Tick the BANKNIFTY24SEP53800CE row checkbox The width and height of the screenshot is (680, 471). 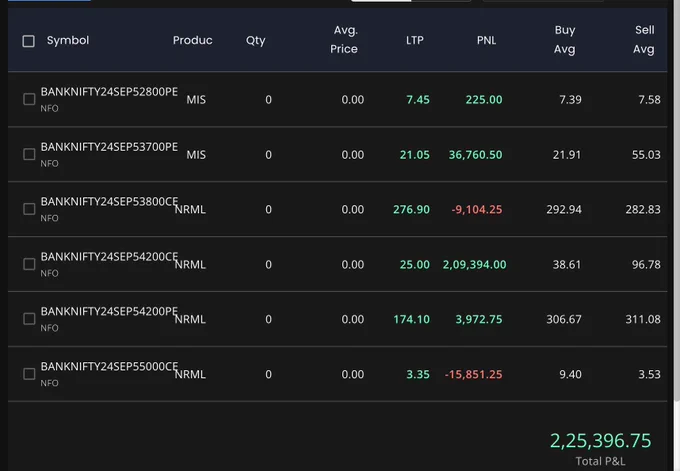[x=29, y=209]
